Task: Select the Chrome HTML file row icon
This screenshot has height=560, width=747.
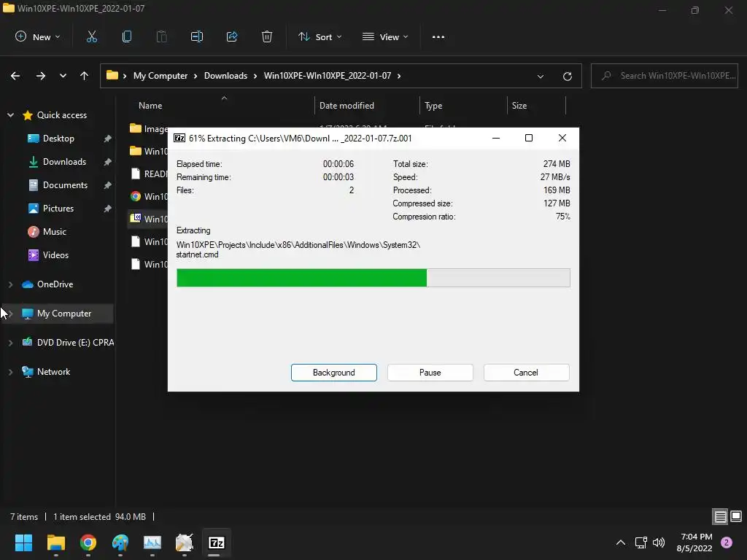Action: tap(136, 196)
